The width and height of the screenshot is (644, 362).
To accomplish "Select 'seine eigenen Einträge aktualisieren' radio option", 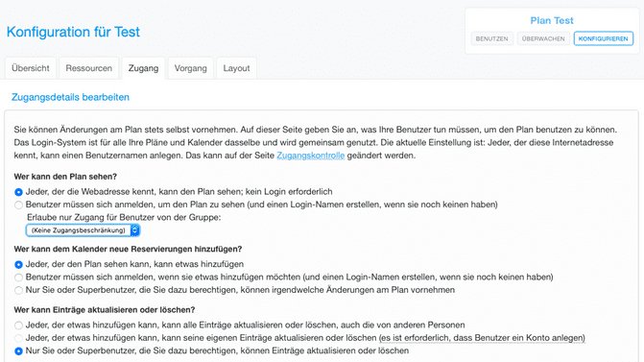I will pos(18,338).
